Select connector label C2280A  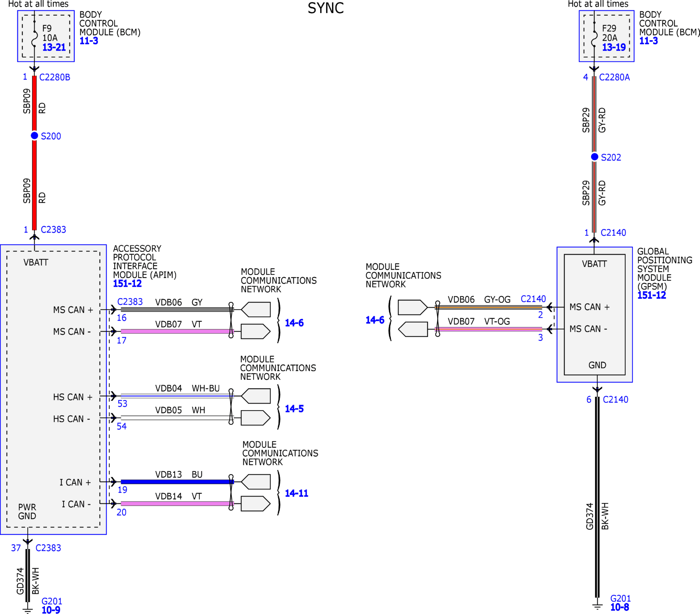coord(615,77)
